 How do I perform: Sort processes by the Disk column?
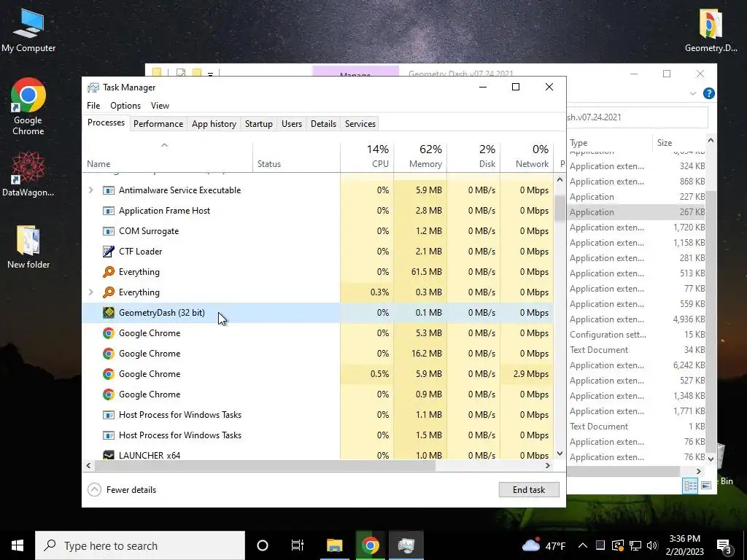point(473,156)
